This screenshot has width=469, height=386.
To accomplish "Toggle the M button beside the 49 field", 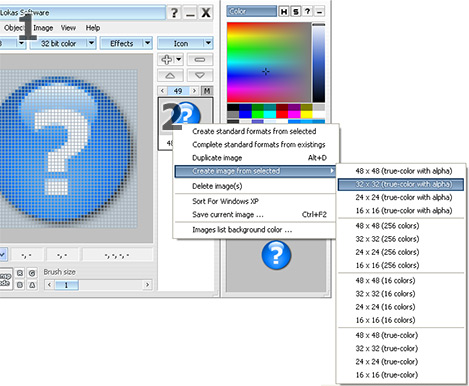I will click(x=207, y=91).
